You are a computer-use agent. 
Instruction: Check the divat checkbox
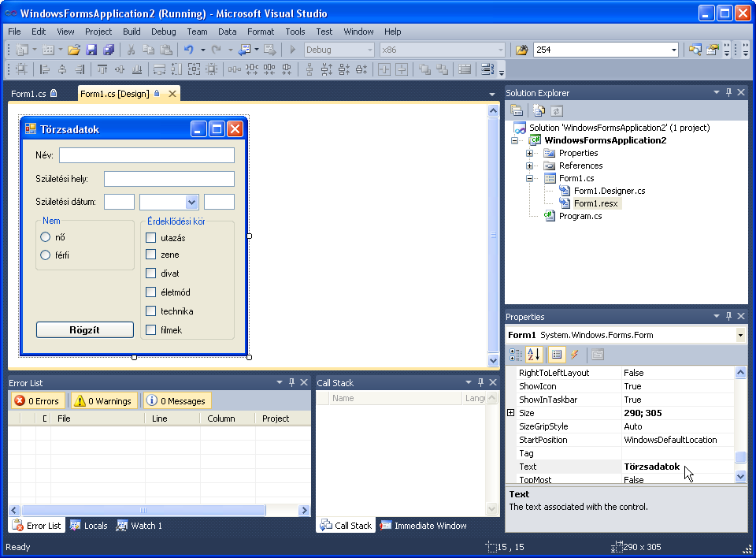(x=151, y=273)
